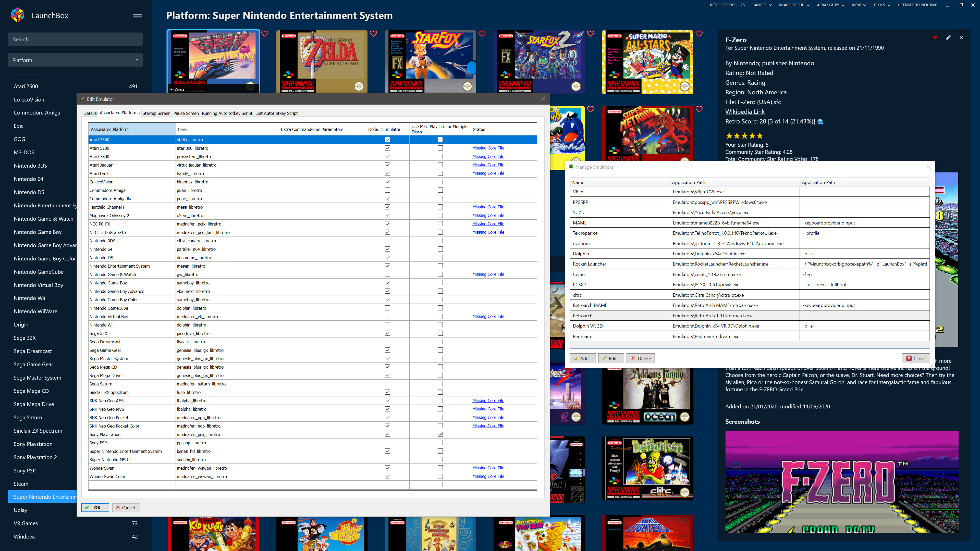This screenshot has width=980, height=551.
Task: Click the Retro Score achievements icon
Action: pyautogui.click(x=820, y=122)
